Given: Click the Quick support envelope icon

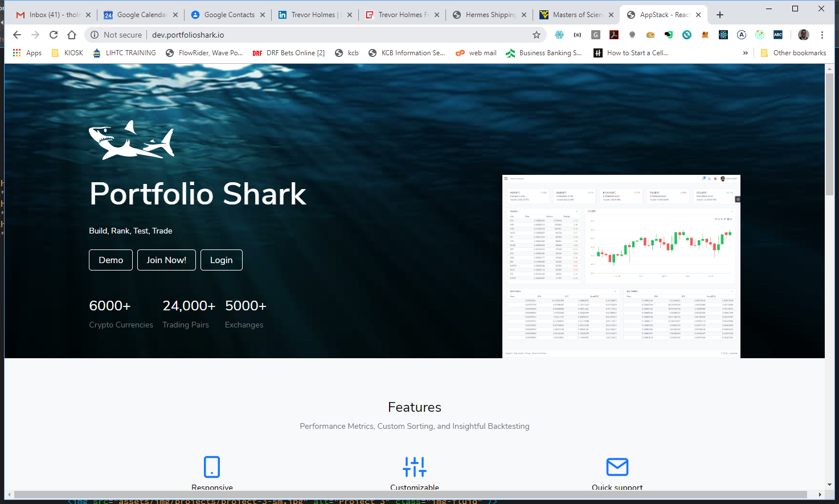Looking at the screenshot, I should click(x=617, y=466).
